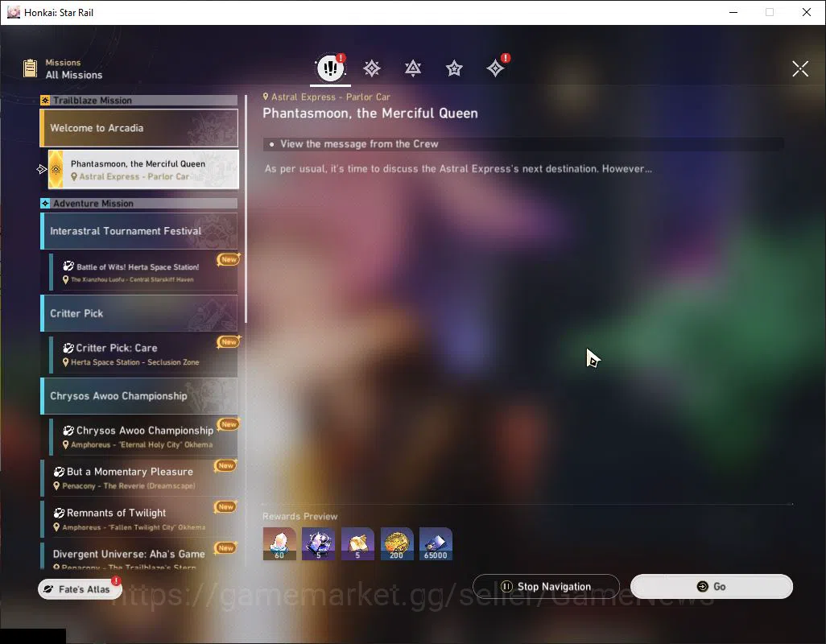Image resolution: width=826 pixels, height=644 pixels.
Task: Select the Critter Pick: Care mission
Action: (x=143, y=354)
